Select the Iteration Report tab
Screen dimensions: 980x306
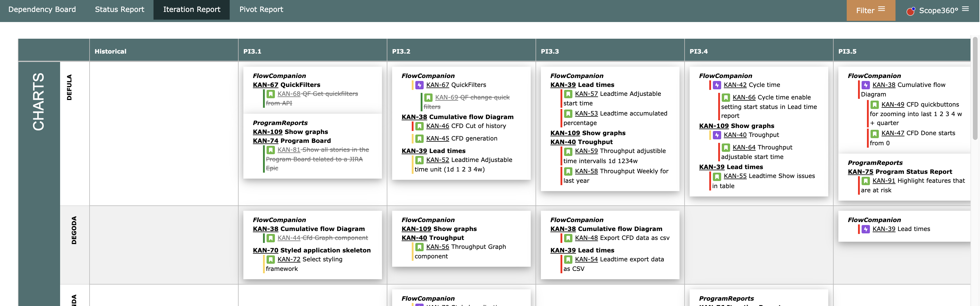192,10
